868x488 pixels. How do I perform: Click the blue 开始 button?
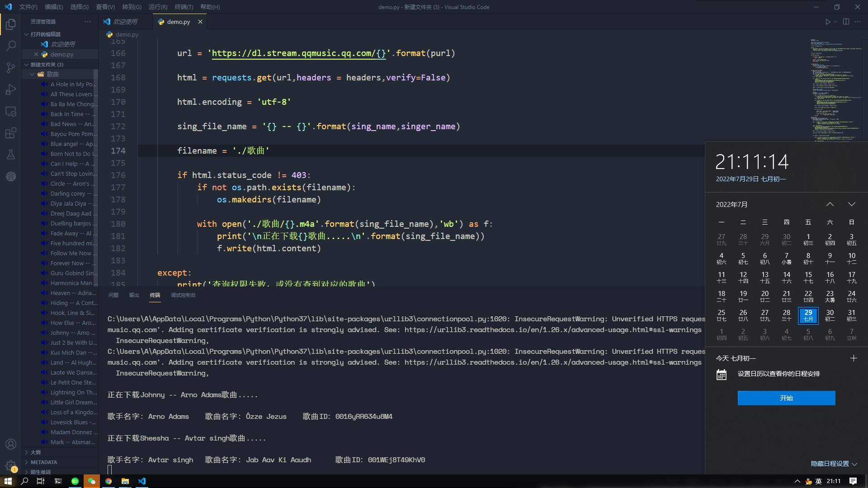pos(786,398)
